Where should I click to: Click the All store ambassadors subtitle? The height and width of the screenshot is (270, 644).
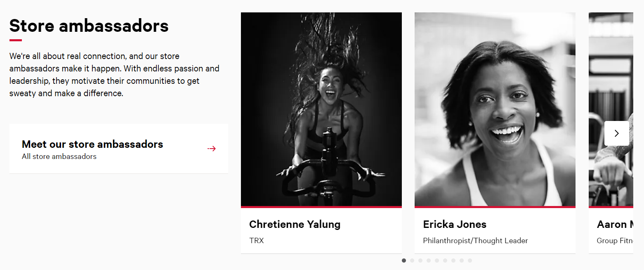coord(59,156)
